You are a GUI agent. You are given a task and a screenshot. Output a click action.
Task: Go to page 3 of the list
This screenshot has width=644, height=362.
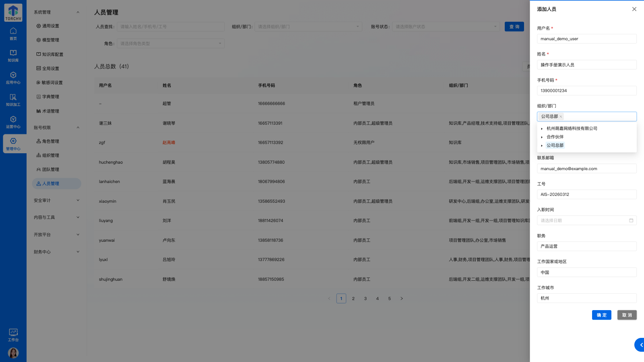pos(365,298)
